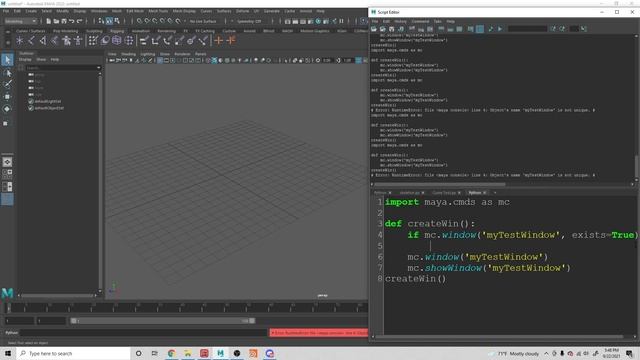Viewport: 640px width, 360px height.
Task: Click Execute All double-play icon in Script Editor
Action: 491,29
